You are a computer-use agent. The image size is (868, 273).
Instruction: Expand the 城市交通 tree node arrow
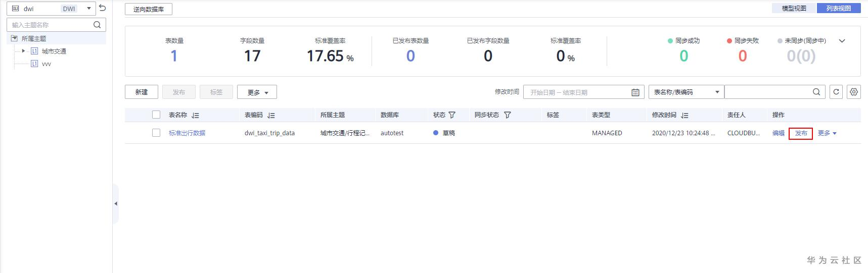(x=23, y=51)
